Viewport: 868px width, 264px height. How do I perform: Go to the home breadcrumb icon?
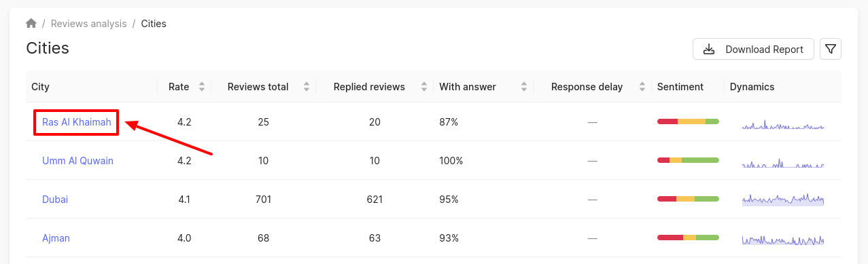(31, 24)
